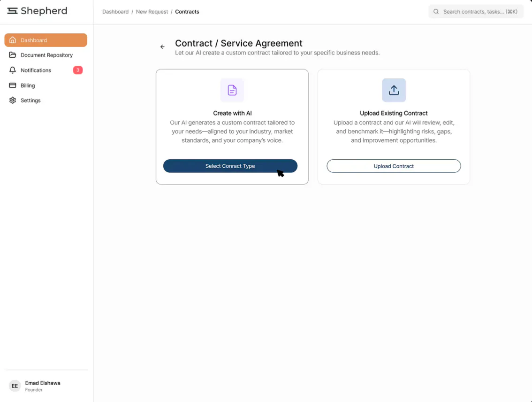The width and height of the screenshot is (532, 402).
Task: Click the Create with AI heading
Action: [x=232, y=113]
